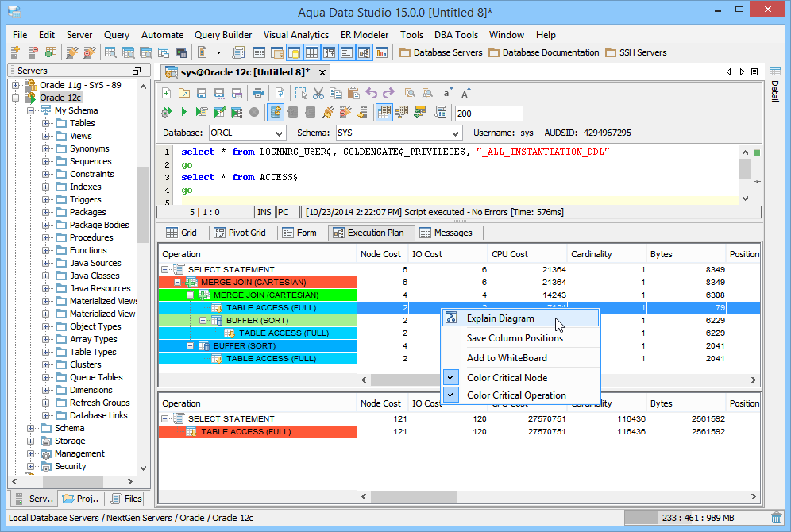The width and height of the screenshot is (791, 532).
Task: Click the lower plan's horizontal scrollbar thumb
Action: tap(415, 497)
